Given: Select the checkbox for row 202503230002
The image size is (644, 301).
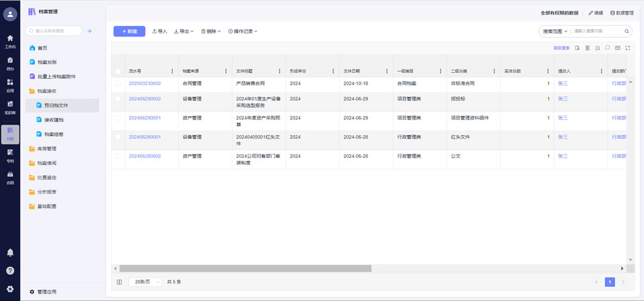Looking at the screenshot, I should (x=118, y=83).
